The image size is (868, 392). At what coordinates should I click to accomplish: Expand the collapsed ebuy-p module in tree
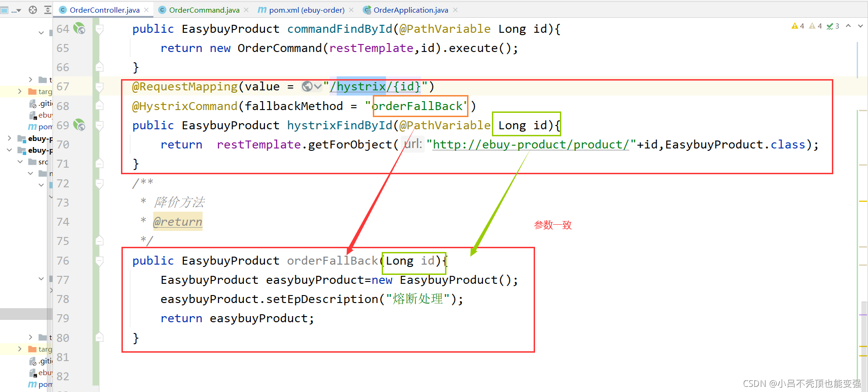(x=9, y=138)
